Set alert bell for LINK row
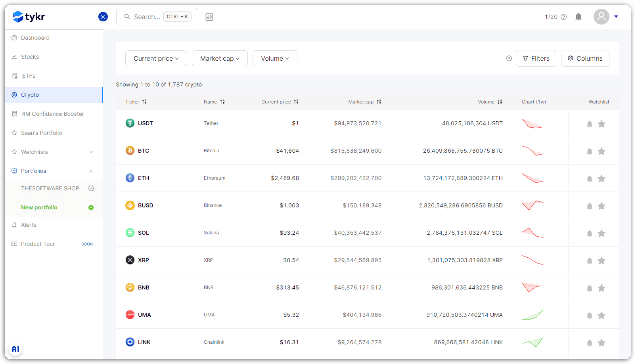Viewport: 636px width, 364px height. pyautogui.click(x=590, y=343)
